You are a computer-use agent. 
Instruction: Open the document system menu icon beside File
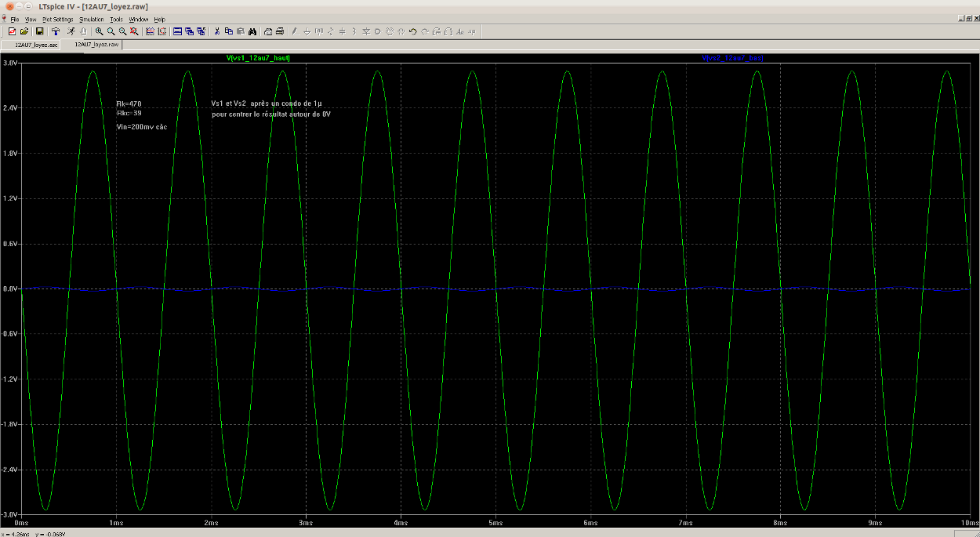[5, 19]
